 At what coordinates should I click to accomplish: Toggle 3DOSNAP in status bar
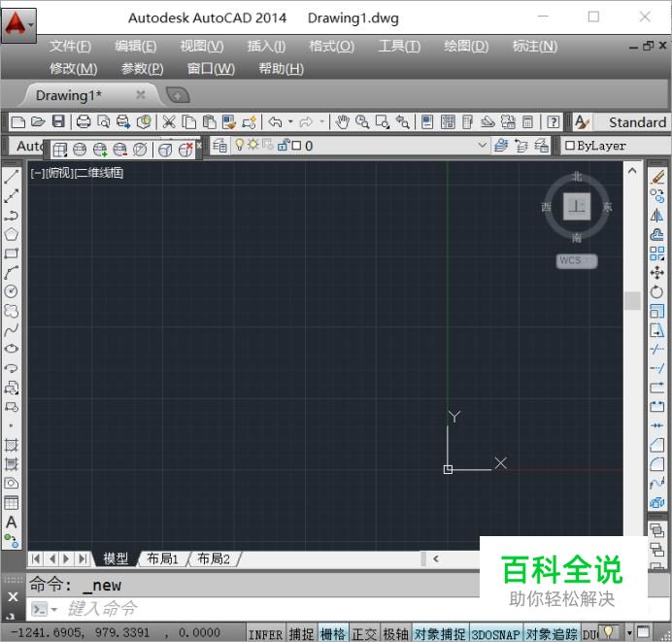coord(496,634)
